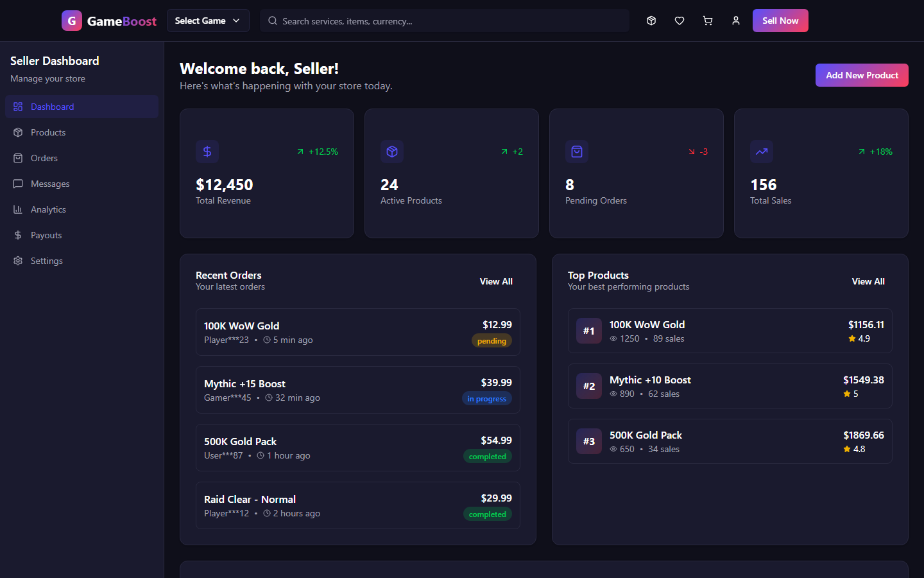
Task: View all Top Products
Action: (x=868, y=281)
